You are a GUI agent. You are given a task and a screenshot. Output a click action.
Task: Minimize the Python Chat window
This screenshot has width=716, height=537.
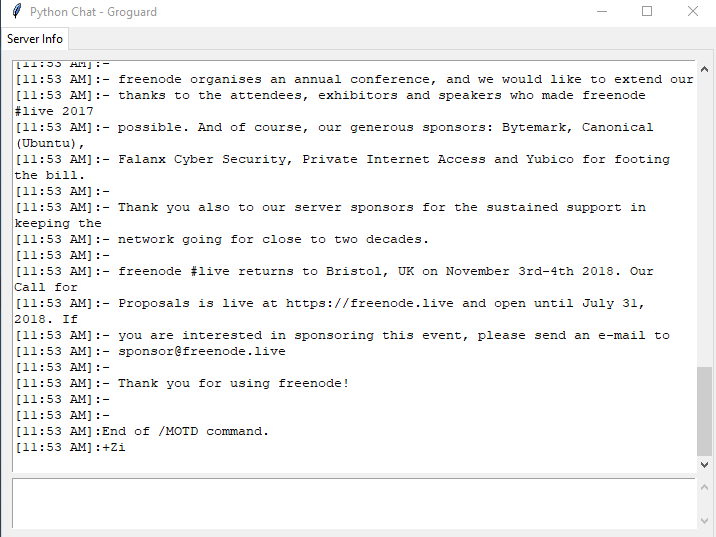pos(602,12)
